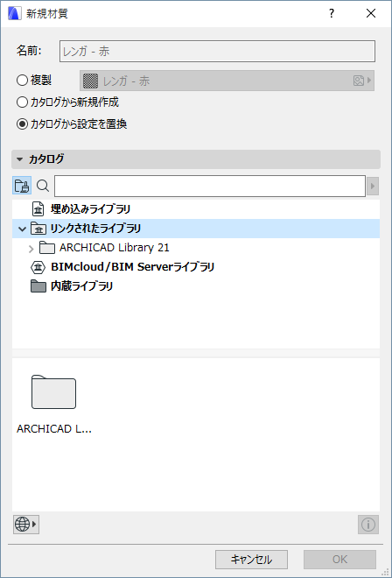Collapse the カタログ panel section
The height and width of the screenshot is (578, 392).
click(20, 159)
